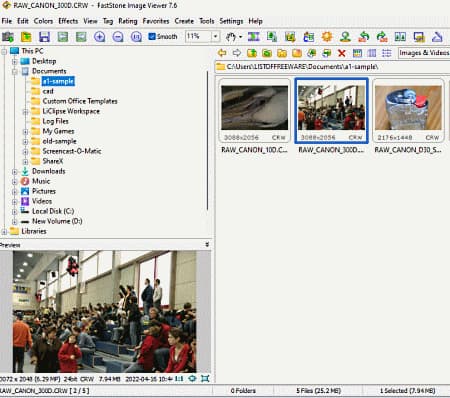This screenshot has height=398, width=450.
Task: Click the Open file folder icon
Action: point(26,36)
